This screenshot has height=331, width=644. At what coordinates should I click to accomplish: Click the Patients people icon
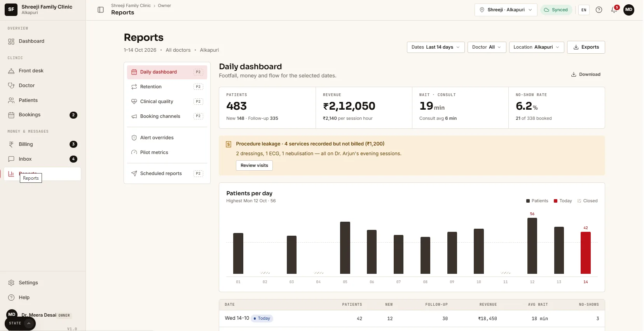11,100
